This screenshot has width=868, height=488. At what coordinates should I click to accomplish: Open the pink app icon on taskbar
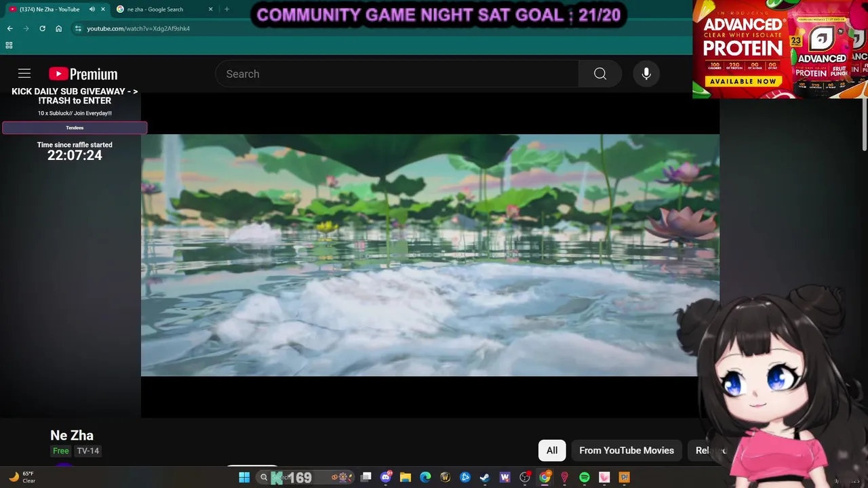(604, 477)
